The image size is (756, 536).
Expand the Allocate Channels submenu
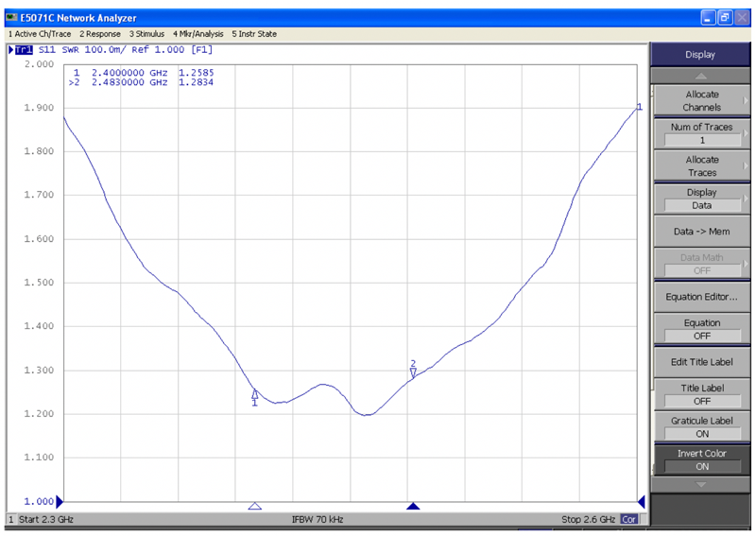[701, 100]
